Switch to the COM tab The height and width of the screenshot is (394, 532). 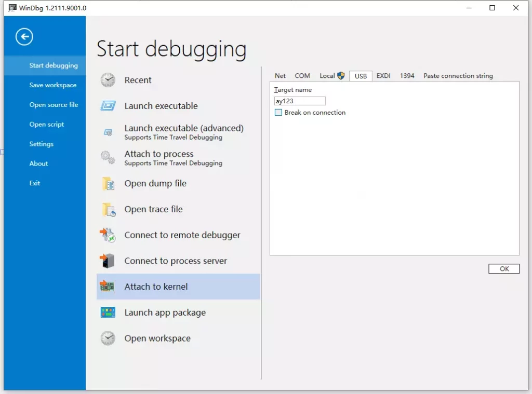[x=302, y=76]
